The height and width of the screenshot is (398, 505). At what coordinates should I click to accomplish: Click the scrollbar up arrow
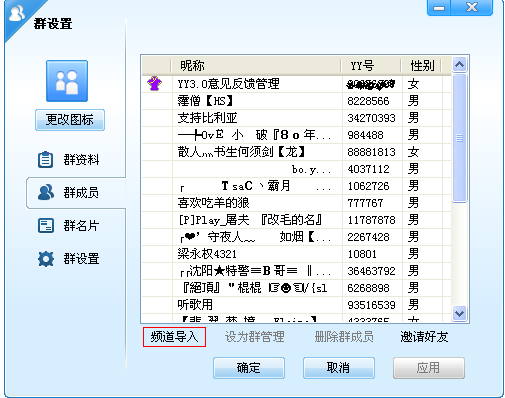coord(459,64)
